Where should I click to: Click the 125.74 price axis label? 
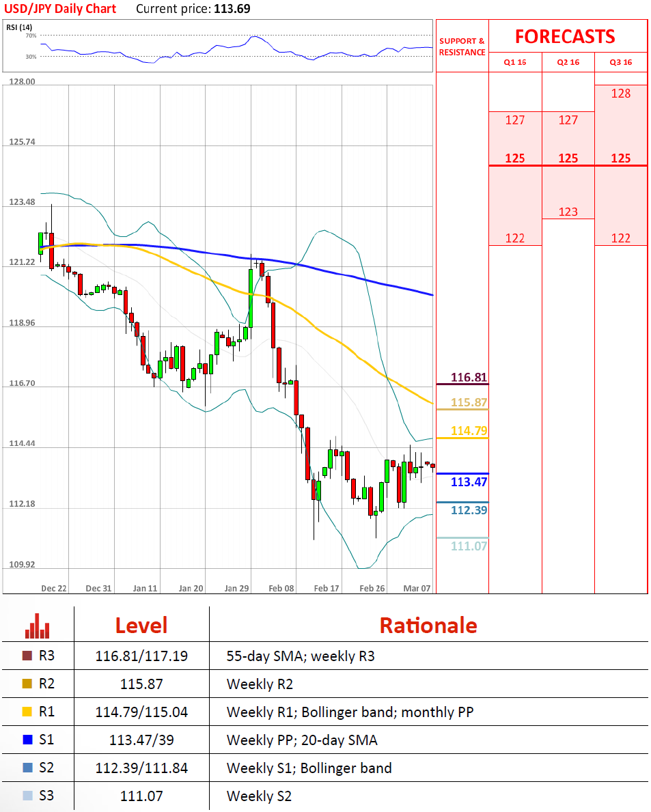(23, 141)
